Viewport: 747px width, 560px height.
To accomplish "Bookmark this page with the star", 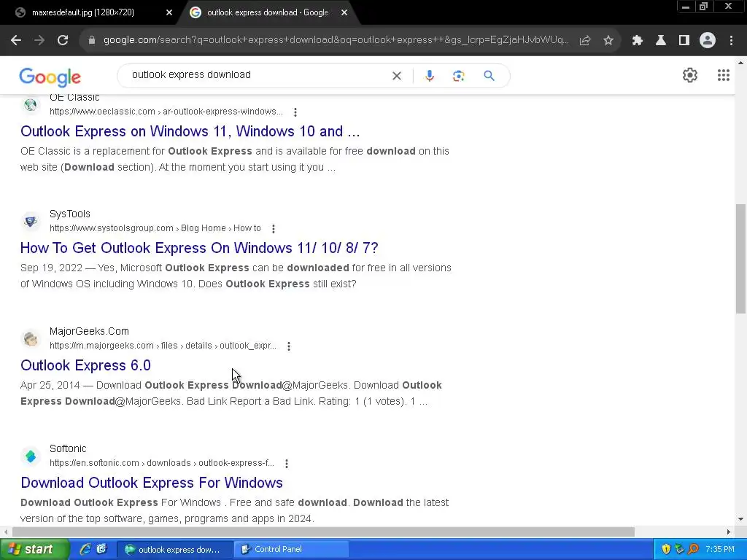I will [608, 41].
